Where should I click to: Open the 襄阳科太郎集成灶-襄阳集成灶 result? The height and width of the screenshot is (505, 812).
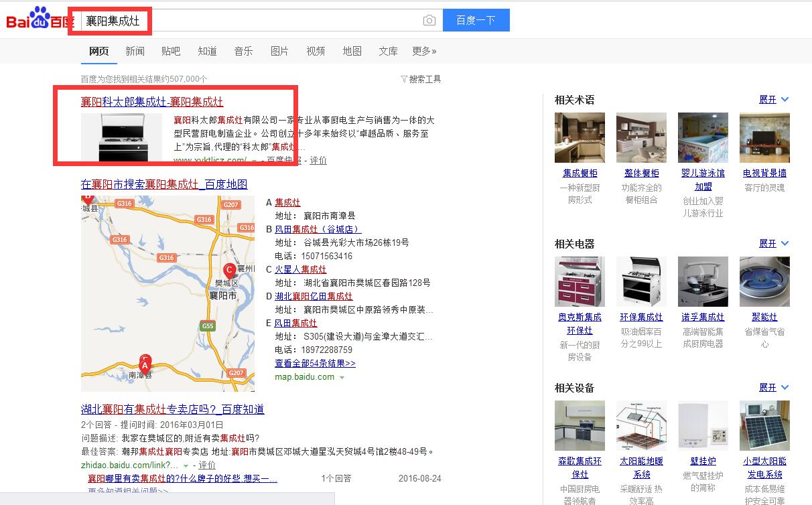(152, 102)
